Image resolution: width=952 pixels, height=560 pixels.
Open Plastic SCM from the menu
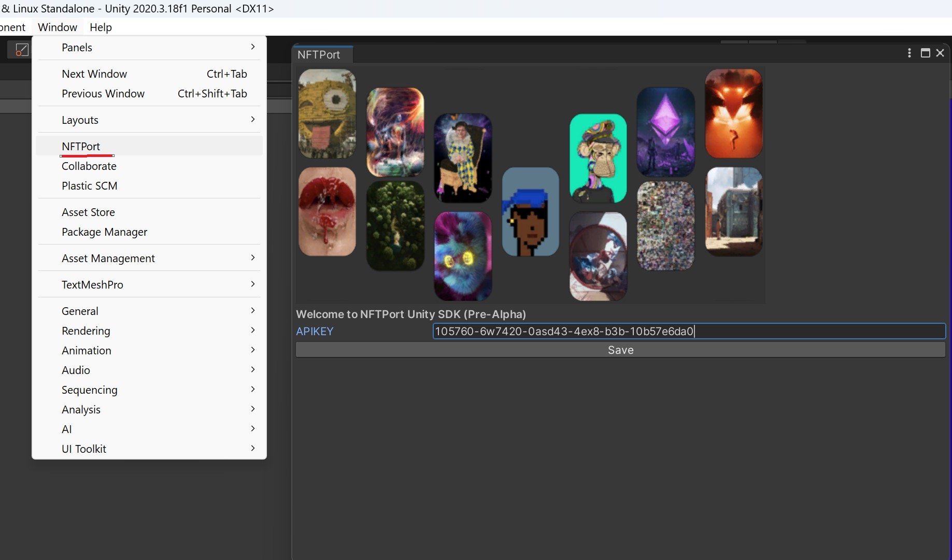[x=149, y=185]
